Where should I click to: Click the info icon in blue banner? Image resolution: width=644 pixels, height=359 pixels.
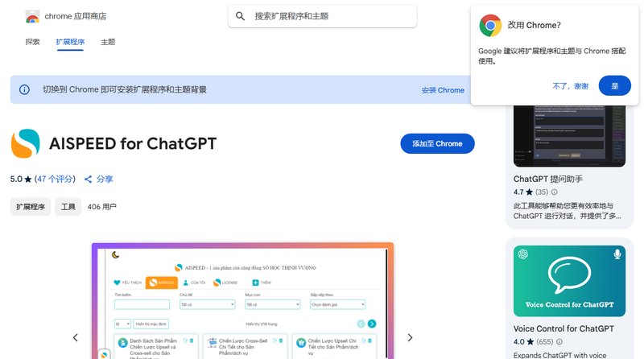click(24, 89)
